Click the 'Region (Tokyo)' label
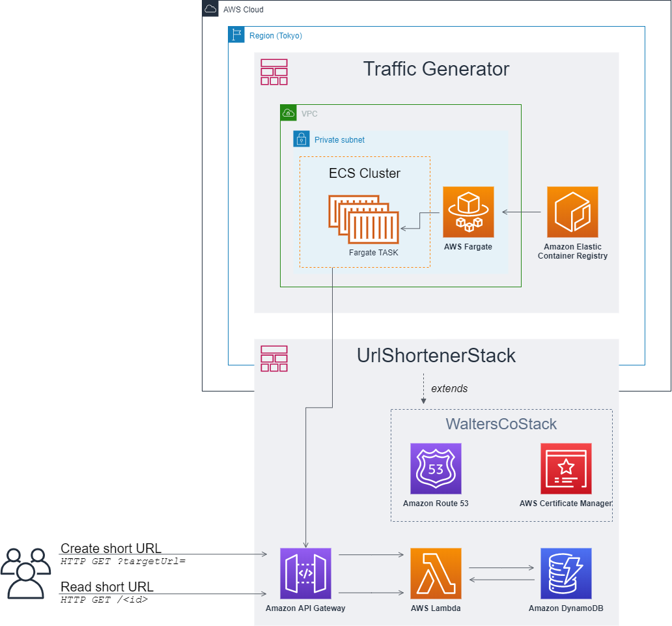Image resolution: width=672 pixels, height=626 pixels. [x=275, y=36]
